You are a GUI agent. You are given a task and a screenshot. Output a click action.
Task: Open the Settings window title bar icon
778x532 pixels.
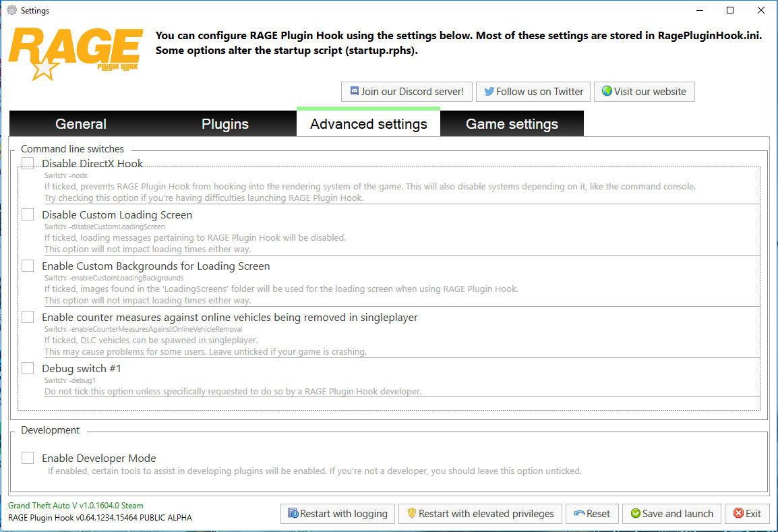click(11, 10)
